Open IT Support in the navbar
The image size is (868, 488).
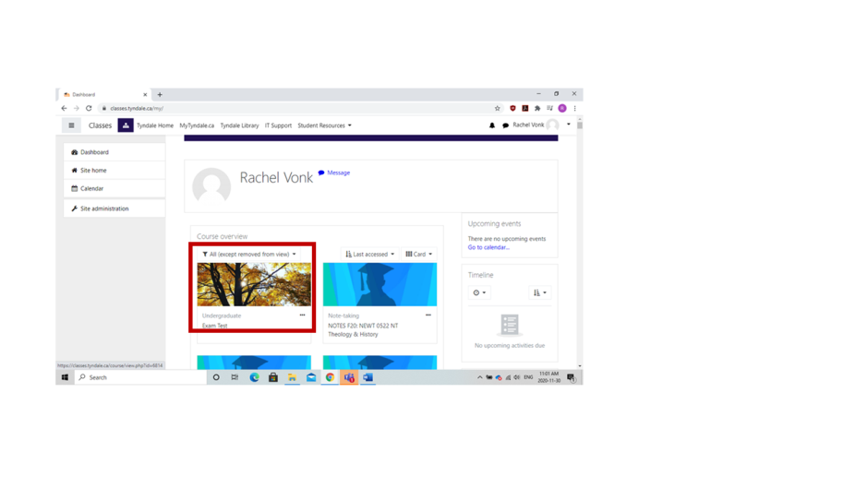click(x=278, y=125)
